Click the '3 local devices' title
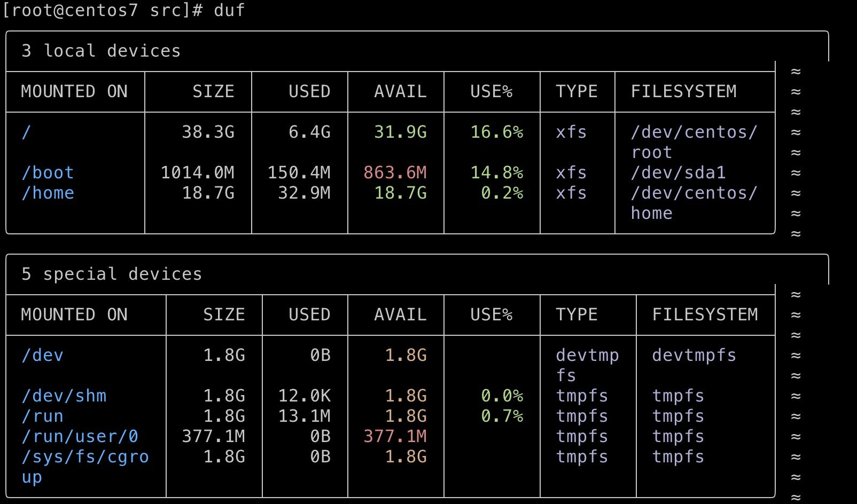The width and height of the screenshot is (857, 504). click(x=101, y=51)
